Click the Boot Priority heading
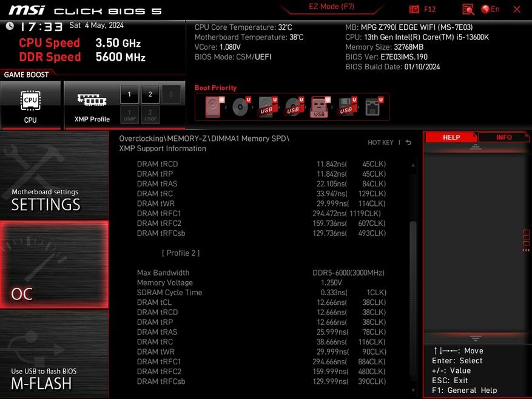 (x=215, y=87)
